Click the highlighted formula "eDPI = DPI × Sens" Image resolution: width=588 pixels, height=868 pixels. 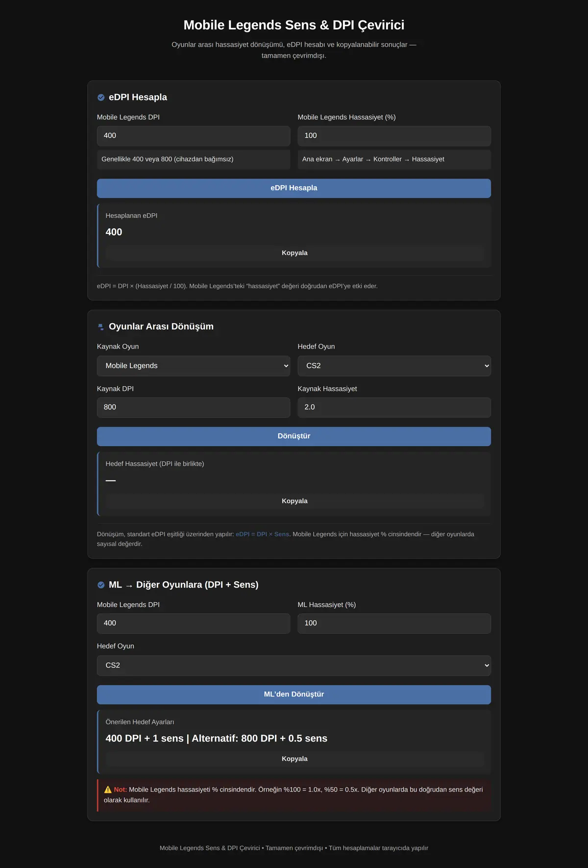pos(262,534)
